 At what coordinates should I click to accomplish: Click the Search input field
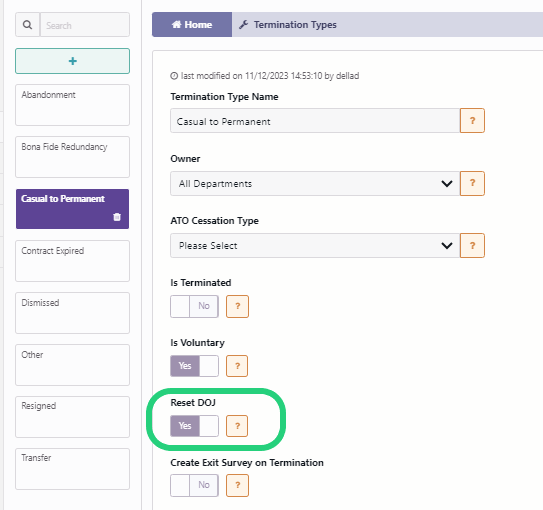click(85, 25)
